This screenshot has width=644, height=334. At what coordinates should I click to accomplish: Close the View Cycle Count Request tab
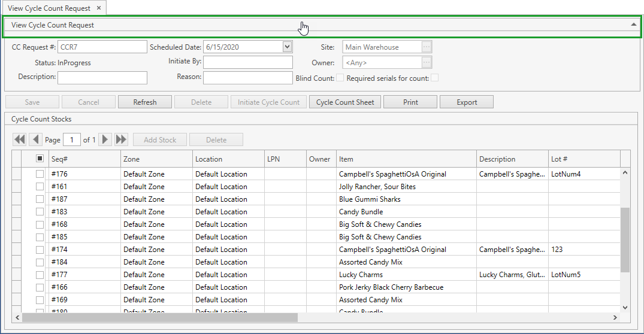99,8
